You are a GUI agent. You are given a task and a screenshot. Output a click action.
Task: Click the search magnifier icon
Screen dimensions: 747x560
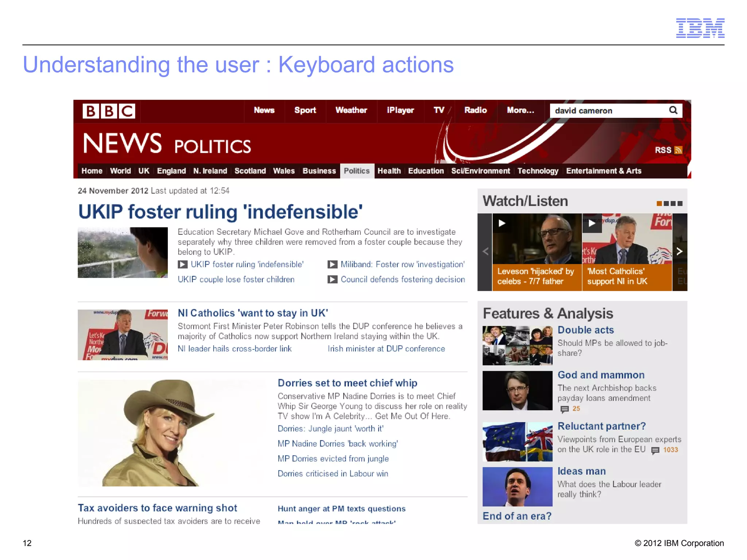pos(673,110)
